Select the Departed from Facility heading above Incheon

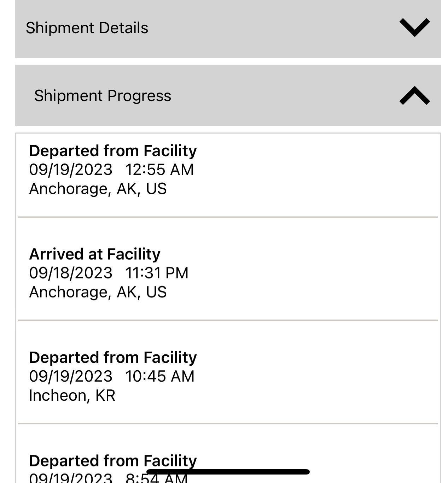click(x=113, y=358)
